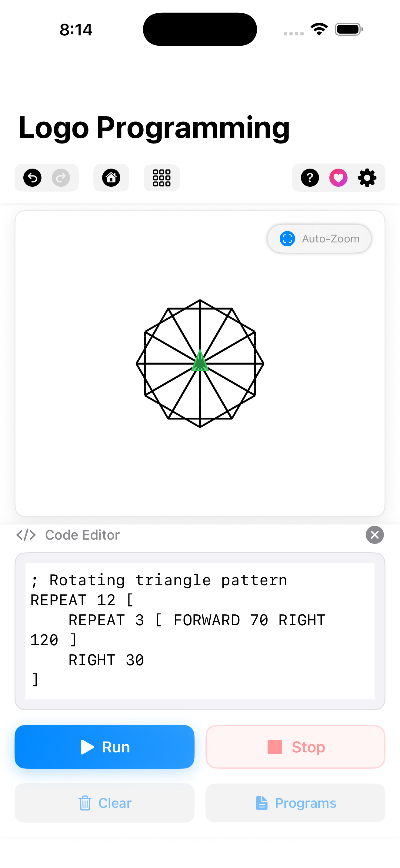Stop the running program
Screen dimensions: 400x868
(x=295, y=747)
